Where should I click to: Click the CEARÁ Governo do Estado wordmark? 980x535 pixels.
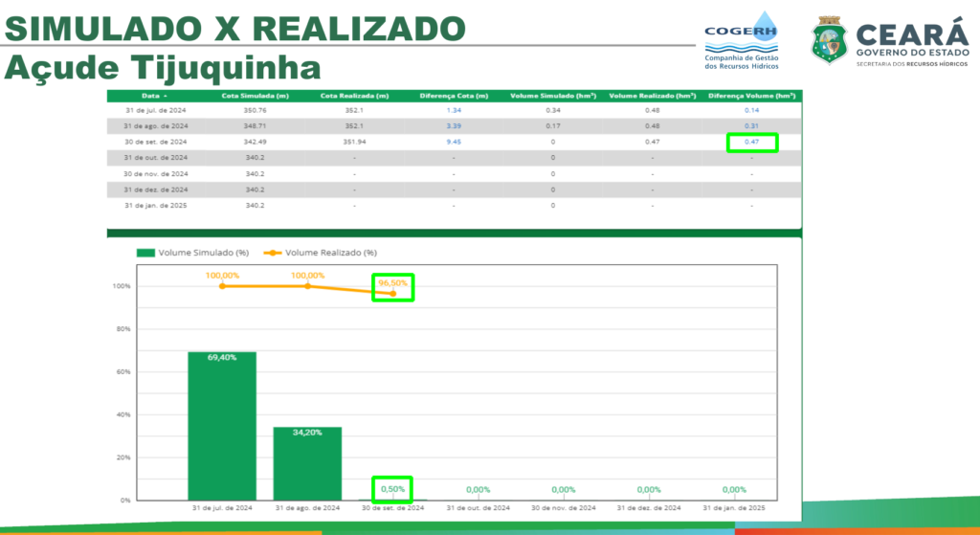[912, 41]
